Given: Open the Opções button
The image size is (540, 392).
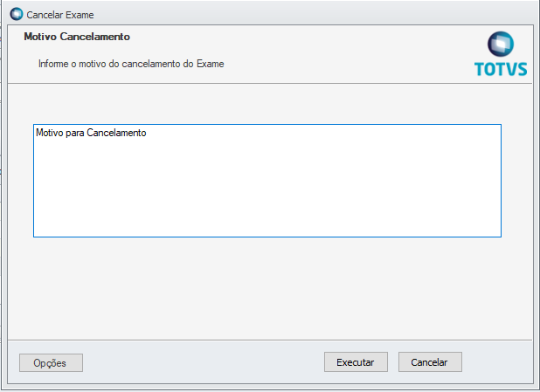Looking at the screenshot, I should click(x=51, y=362).
